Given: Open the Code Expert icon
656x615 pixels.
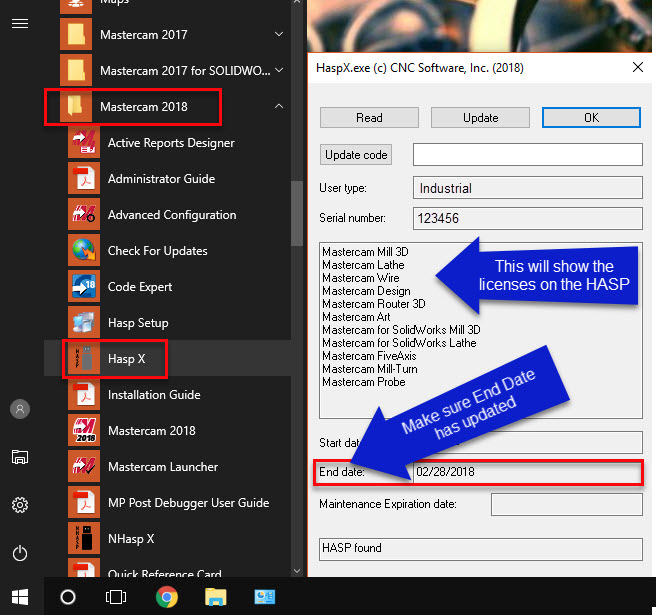Looking at the screenshot, I should (x=84, y=287).
